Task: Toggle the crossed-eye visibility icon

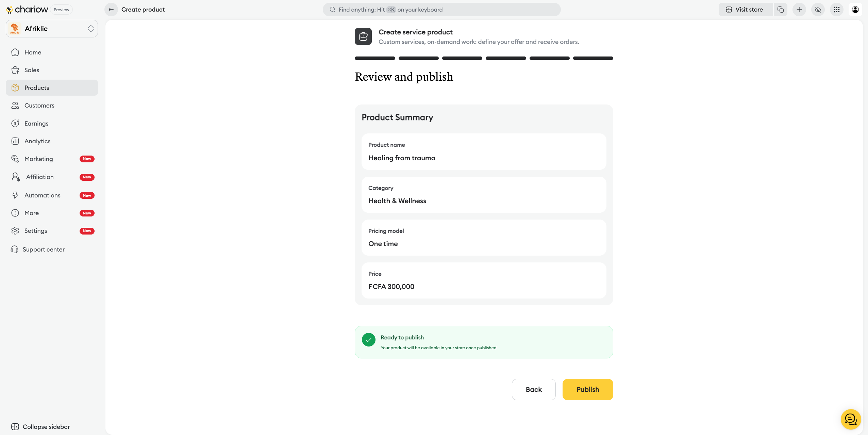Action: pyautogui.click(x=818, y=10)
